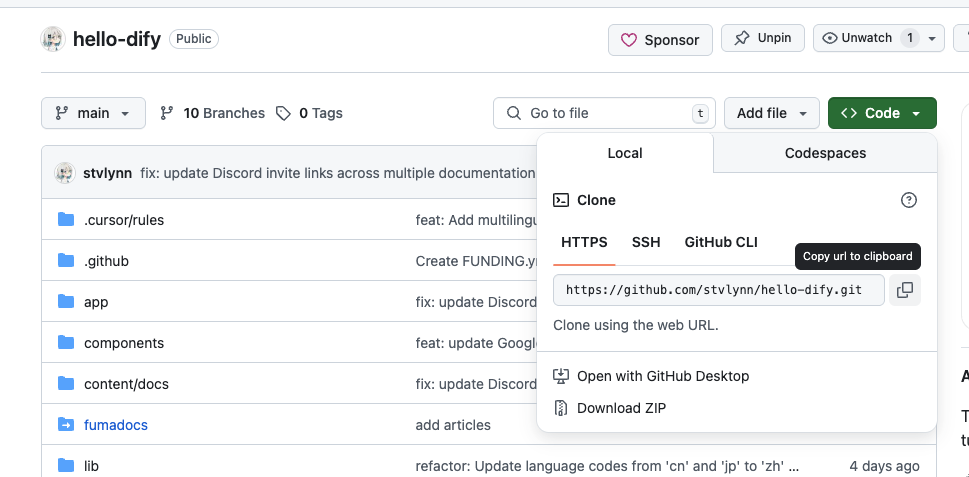View the 10 Branches link
The height and width of the screenshot is (477, 969).
tap(213, 113)
